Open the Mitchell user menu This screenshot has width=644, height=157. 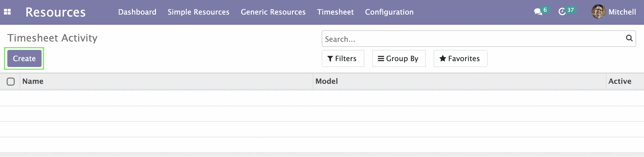click(x=614, y=12)
